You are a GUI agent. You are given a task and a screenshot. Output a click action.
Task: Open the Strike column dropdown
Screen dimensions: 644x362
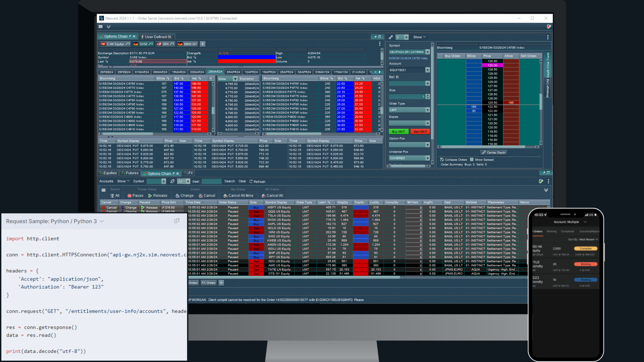[x=235, y=79]
